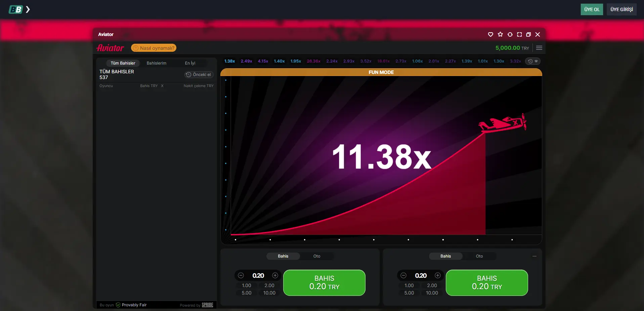Click the 4.15x multiplier in history bar

[263, 61]
